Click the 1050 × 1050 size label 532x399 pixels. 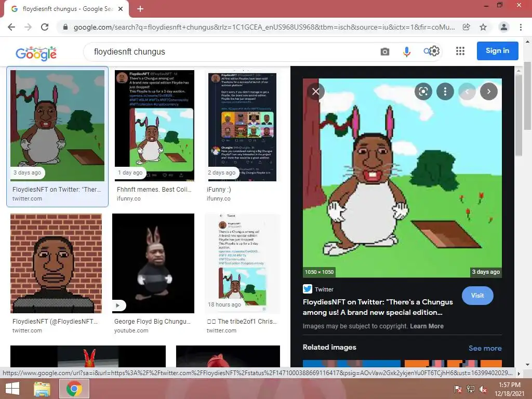tap(319, 272)
